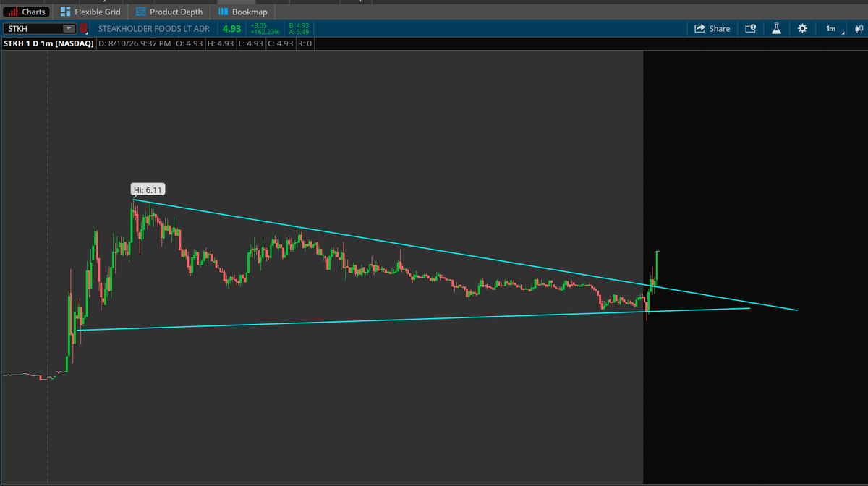This screenshot has width=868, height=486.
Task: Open the Charts tab
Action: 26,12
